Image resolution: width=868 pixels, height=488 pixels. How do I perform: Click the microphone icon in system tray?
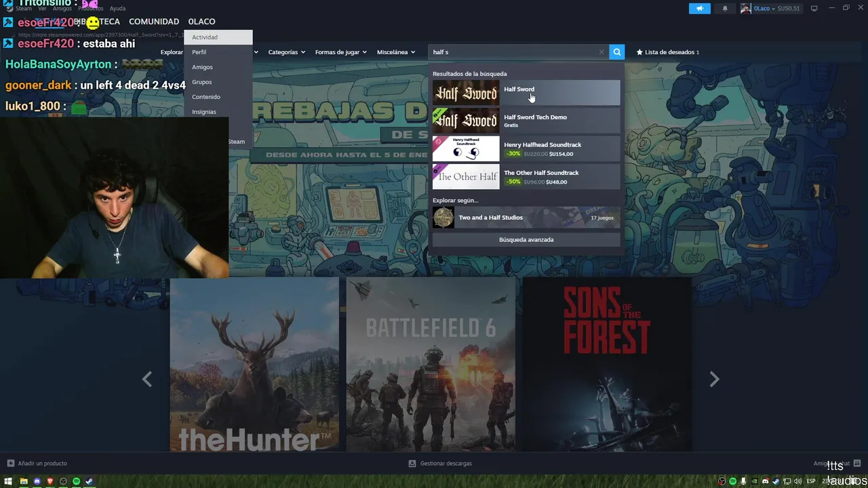click(743, 481)
